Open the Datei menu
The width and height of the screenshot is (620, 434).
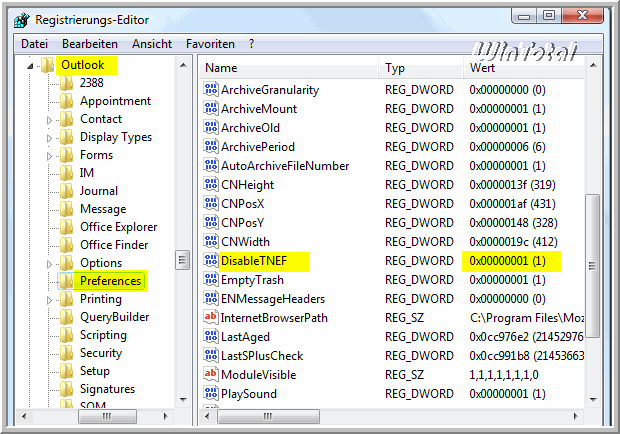pyautogui.click(x=34, y=44)
